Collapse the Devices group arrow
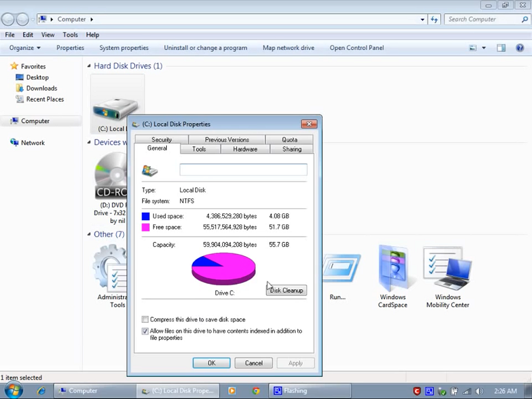The height and width of the screenshot is (399, 532). point(89,142)
